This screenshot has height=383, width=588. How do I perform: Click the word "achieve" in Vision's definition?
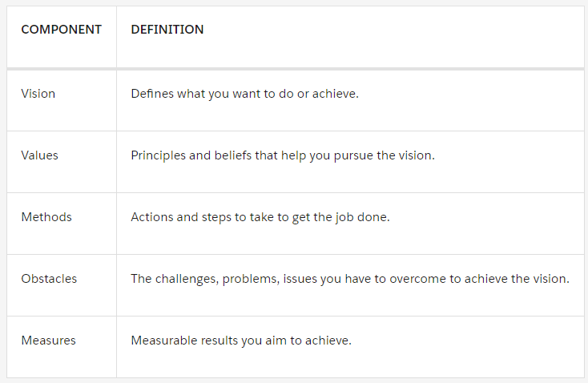click(336, 93)
